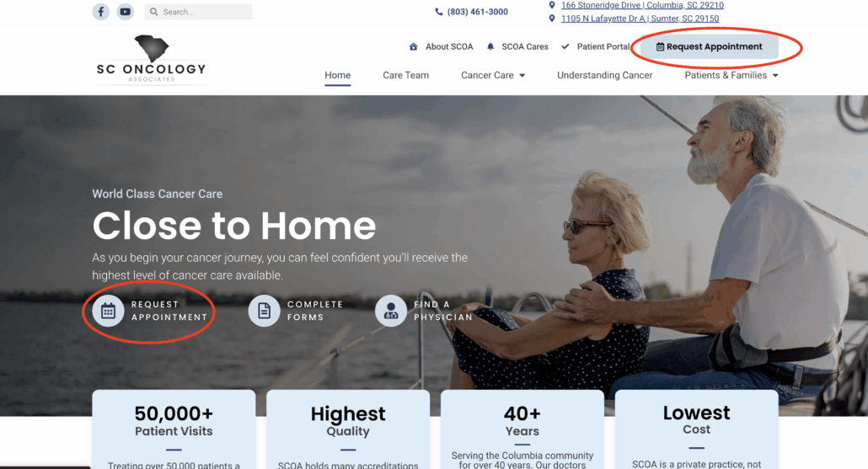This screenshot has width=868, height=469.
Task: Click the document icon for Complete Forms
Action: coord(264,311)
